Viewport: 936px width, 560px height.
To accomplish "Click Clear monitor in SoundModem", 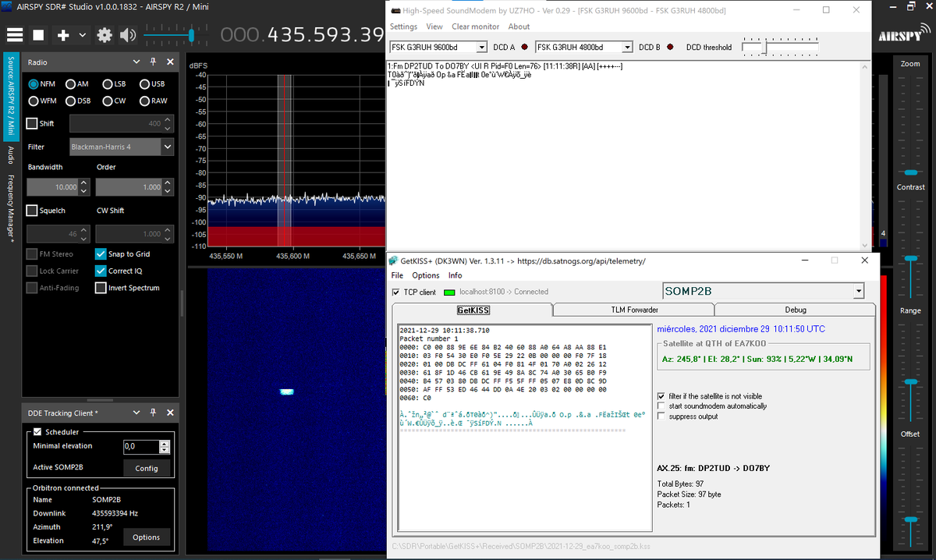I will click(475, 27).
